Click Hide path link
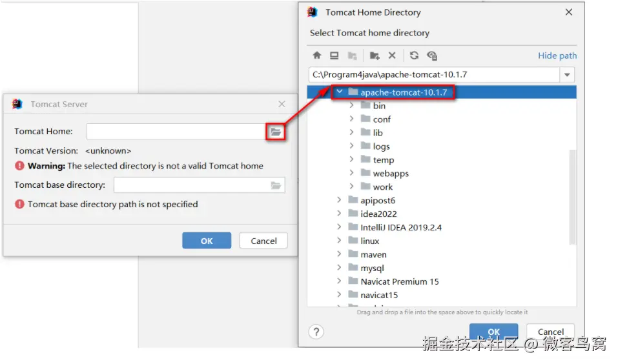 coord(557,56)
